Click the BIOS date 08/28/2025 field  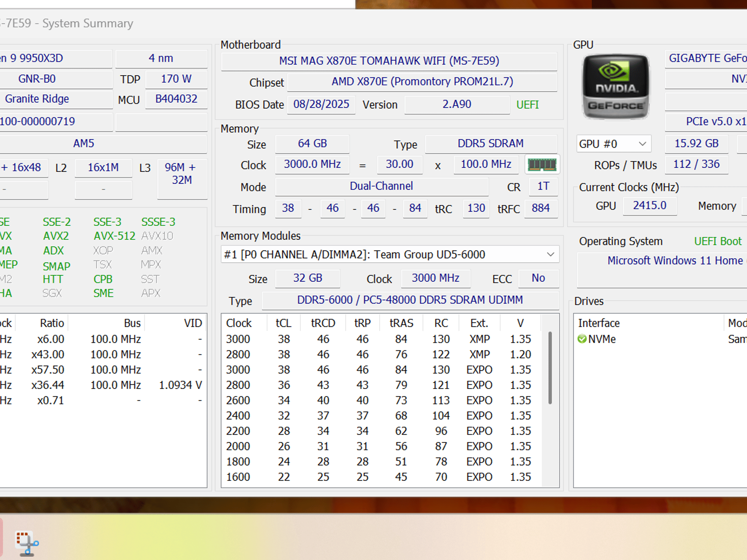point(321,105)
